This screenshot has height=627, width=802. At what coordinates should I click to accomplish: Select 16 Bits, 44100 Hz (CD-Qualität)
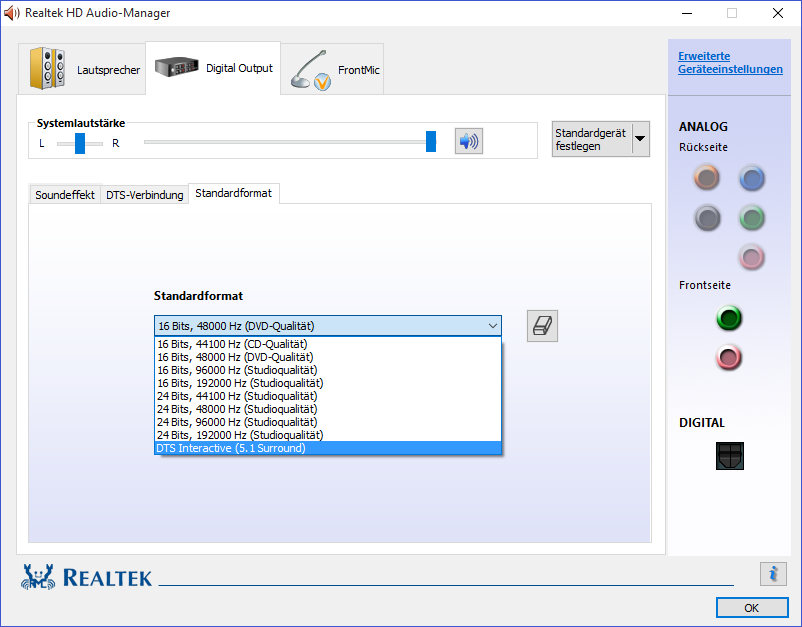coord(327,344)
